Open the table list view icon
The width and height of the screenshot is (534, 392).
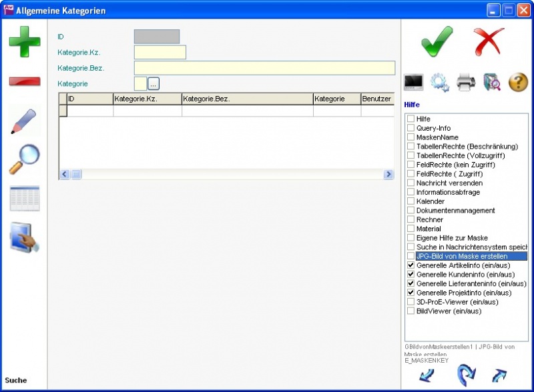tap(24, 199)
